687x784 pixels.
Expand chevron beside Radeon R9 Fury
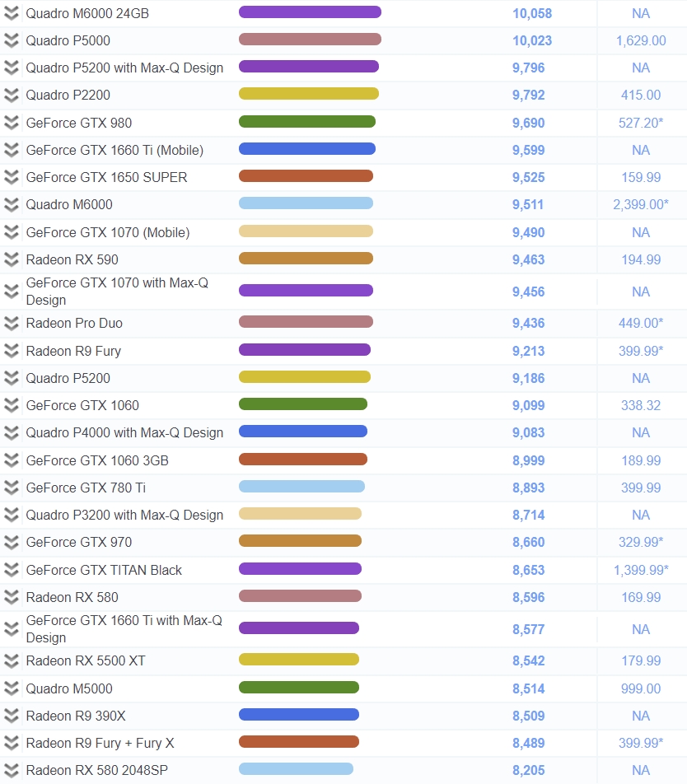coord(11,351)
